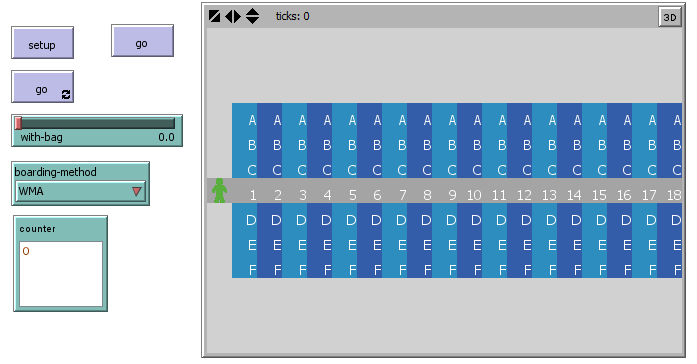Click aisle number 2
The image size is (697, 364).
278,195
